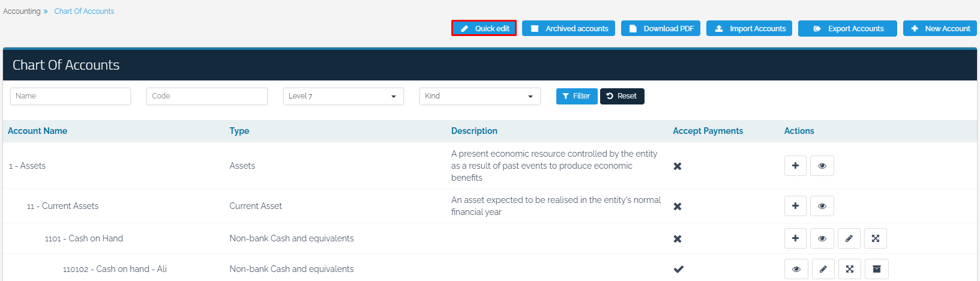Add a sub-account under Current Assets
The width and height of the screenshot is (980, 281).
795,206
